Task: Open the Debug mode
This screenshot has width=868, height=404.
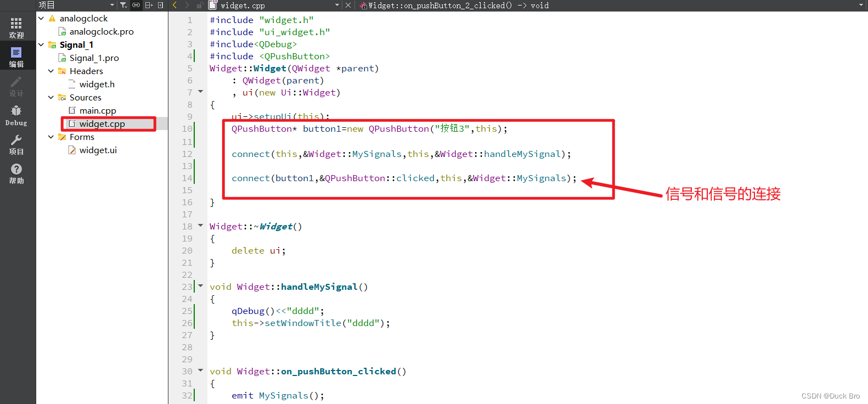Action: pos(16,116)
